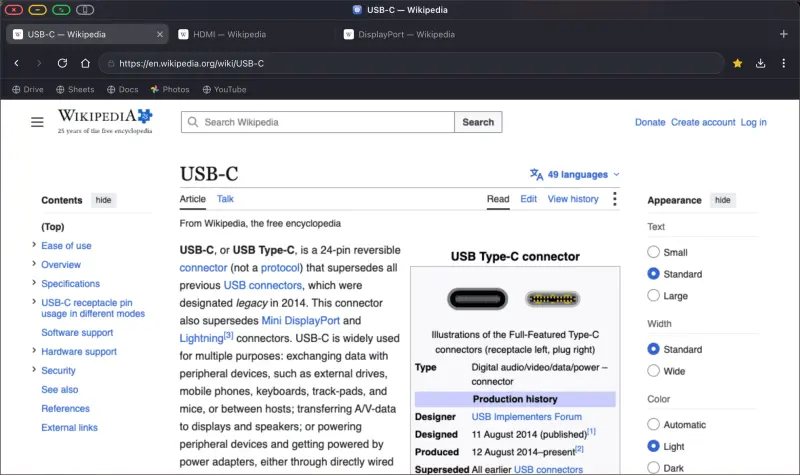Image resolution: width=800 pixels, height=475 pixels.
Task: Select Light color mode
Action: (x=653, y=446)
